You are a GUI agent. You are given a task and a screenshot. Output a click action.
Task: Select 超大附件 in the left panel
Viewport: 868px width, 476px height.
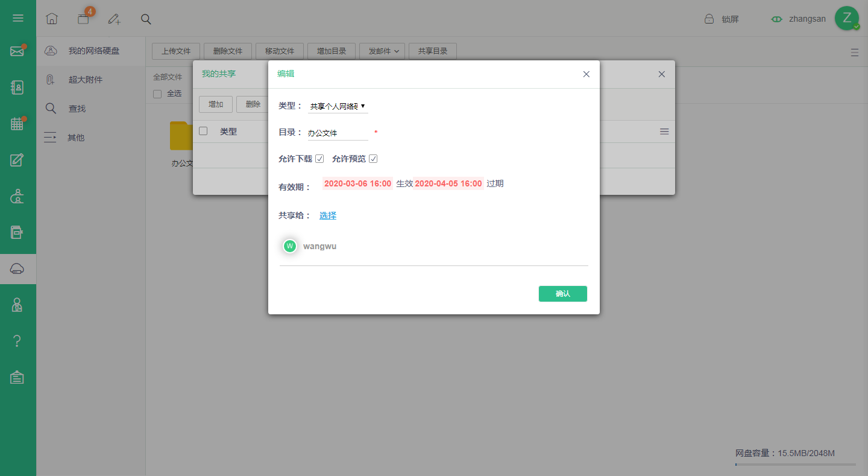pyautogui.click(x=86, y=79)
